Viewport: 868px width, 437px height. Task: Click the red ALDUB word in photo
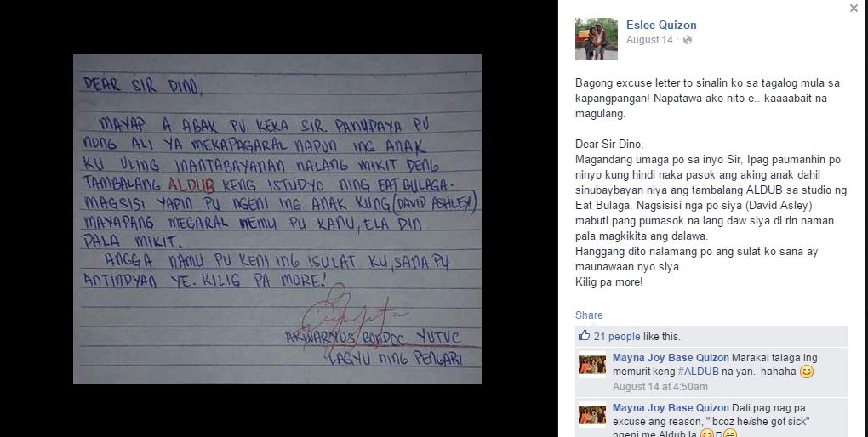[191, 184]
